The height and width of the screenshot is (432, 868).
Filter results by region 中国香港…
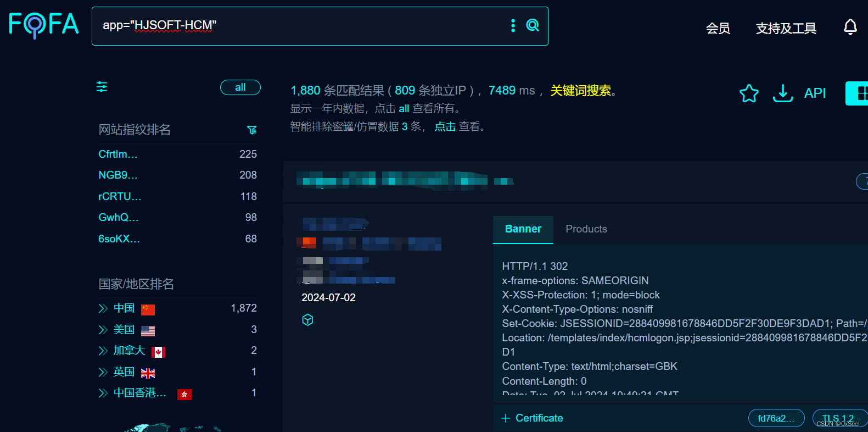point(139,393)
